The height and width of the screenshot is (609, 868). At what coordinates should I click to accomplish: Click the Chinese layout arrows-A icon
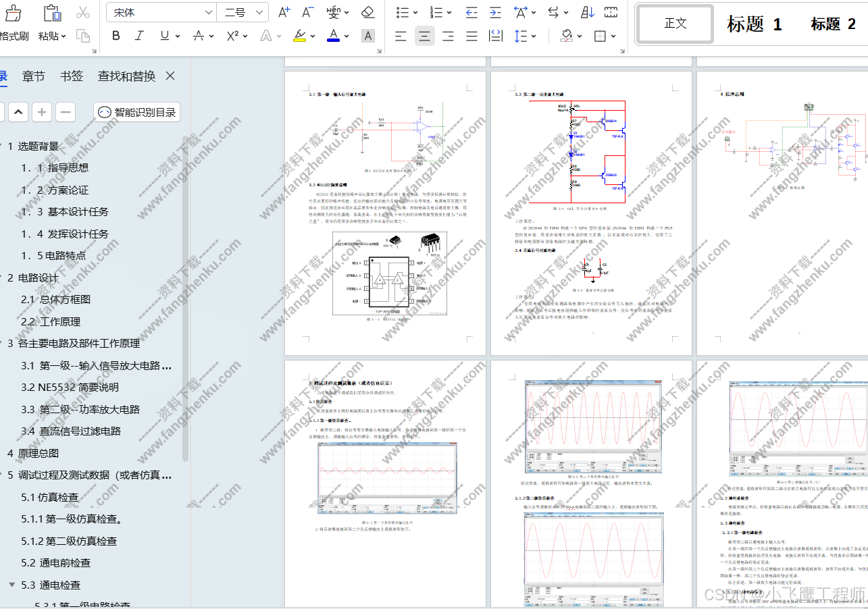pos(520,12)
